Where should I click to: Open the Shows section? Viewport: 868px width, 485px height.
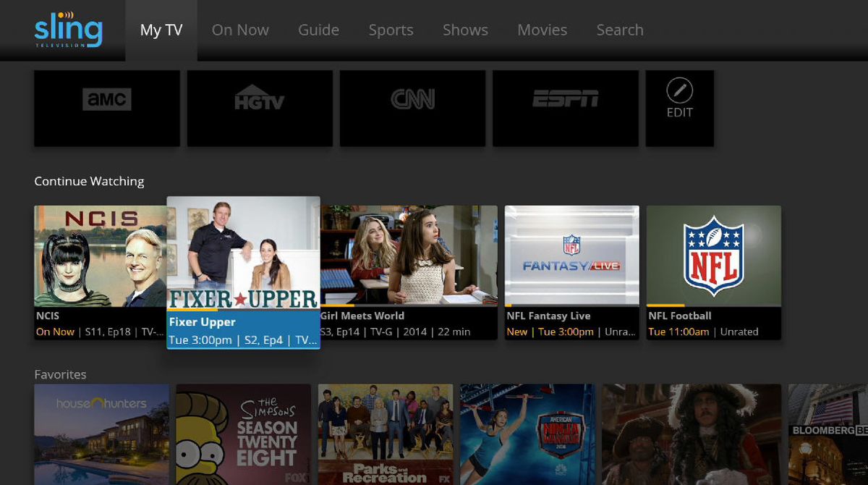point(465,30)
